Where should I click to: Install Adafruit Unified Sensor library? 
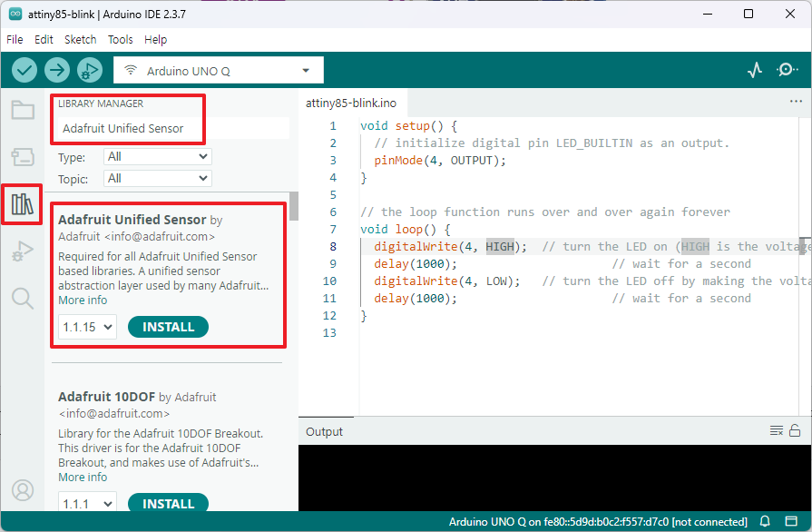[168, 327]
